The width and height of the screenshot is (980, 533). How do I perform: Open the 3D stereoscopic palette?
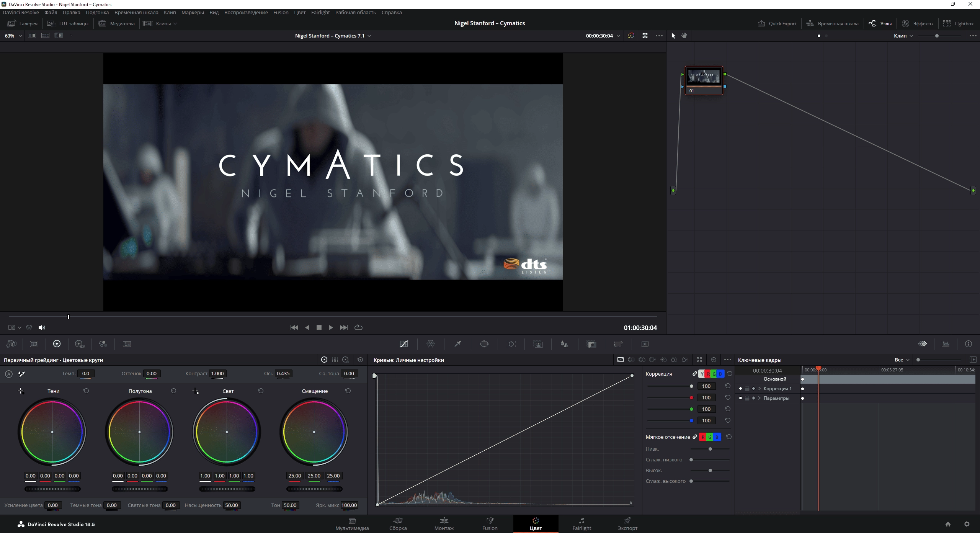pyautogui.click(x=645, y=344)
